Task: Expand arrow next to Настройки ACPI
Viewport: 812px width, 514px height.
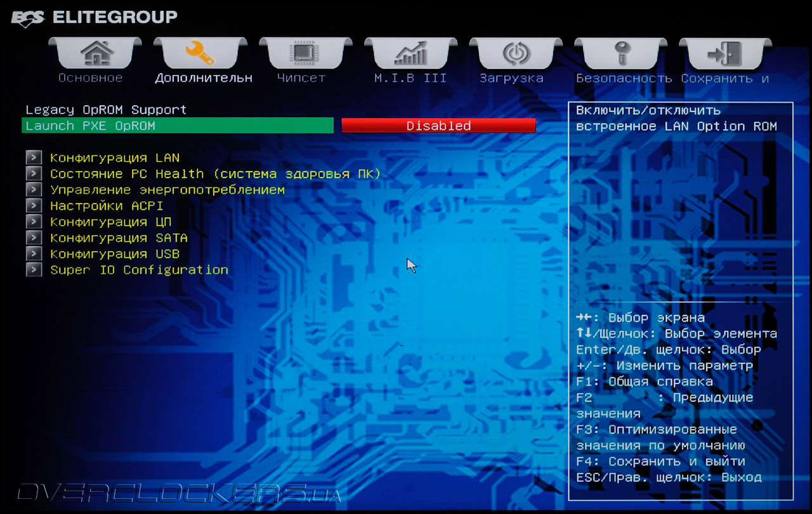Action: 34,206
